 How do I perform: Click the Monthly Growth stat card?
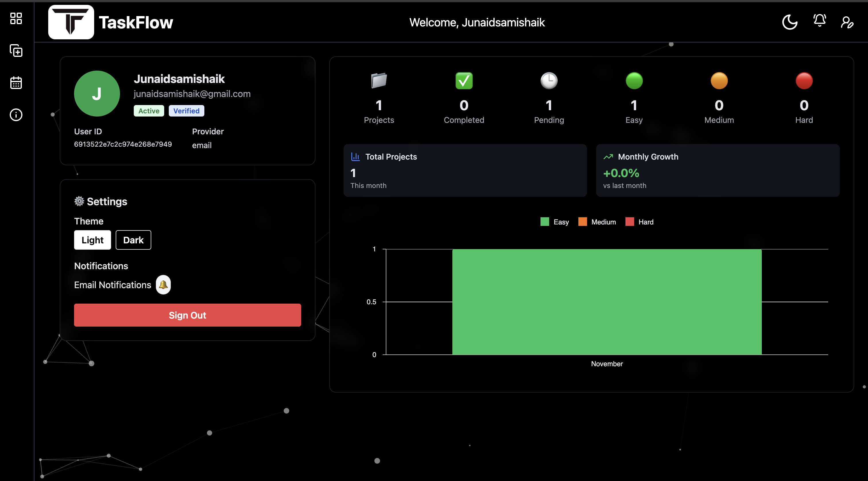718,170
